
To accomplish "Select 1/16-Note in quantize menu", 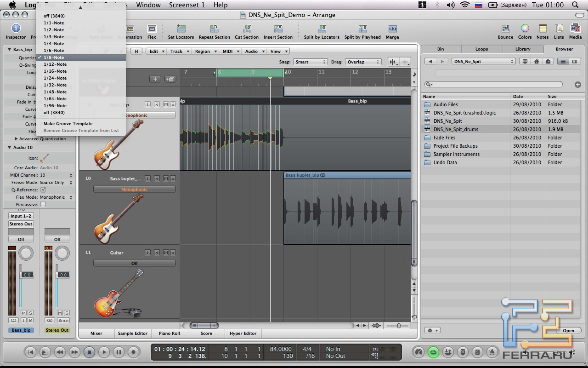I will [x=55, y=71].
